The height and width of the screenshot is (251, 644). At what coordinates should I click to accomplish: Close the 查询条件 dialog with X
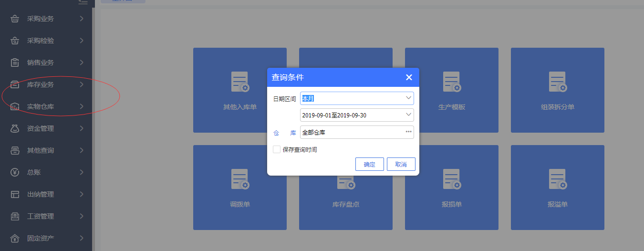click(x=409, y=77)
